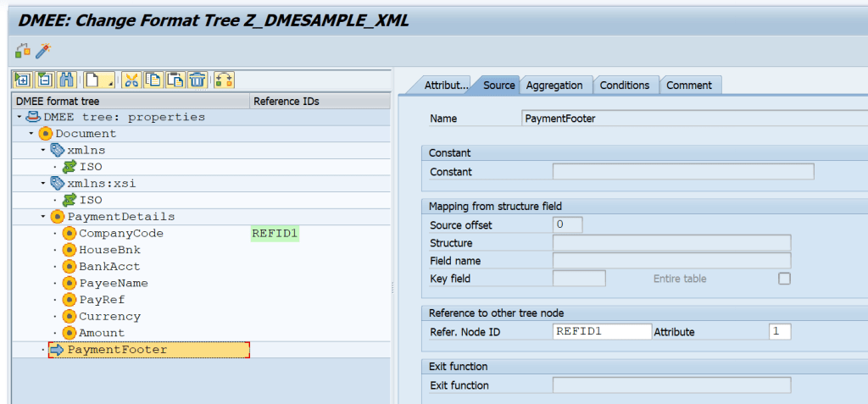Select the PaymentFooter tree row
Screen dimensions: 868x404
click(202, 350)
